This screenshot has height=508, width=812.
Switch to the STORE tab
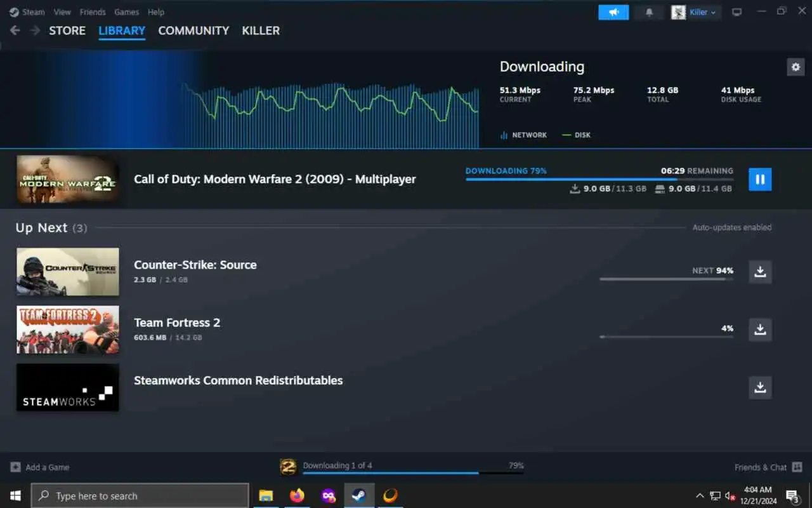click(x=67, y=30)
